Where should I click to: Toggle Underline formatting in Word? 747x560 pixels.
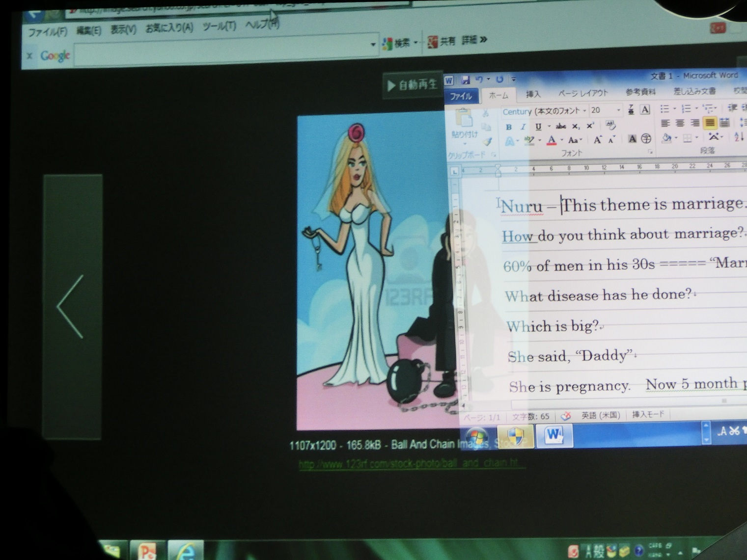[538, 127]
